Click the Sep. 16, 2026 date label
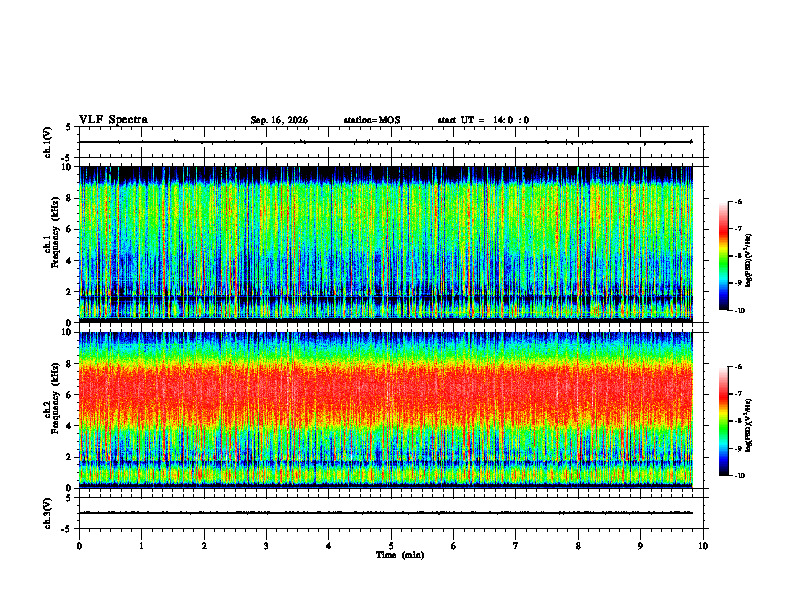Image resolution: width=792 pixels, height=612 pixels. [279, 120]
